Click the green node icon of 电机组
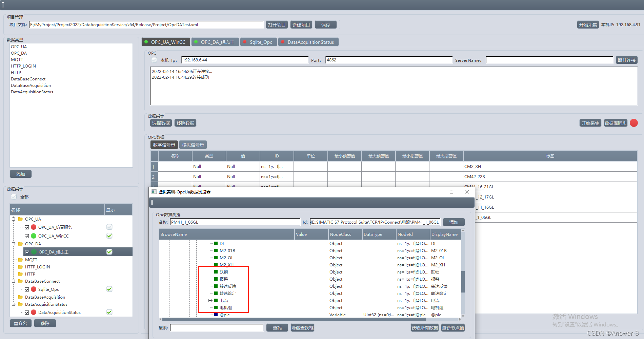The height and width of the screenshot is (339, 644). tap(216, 307)
